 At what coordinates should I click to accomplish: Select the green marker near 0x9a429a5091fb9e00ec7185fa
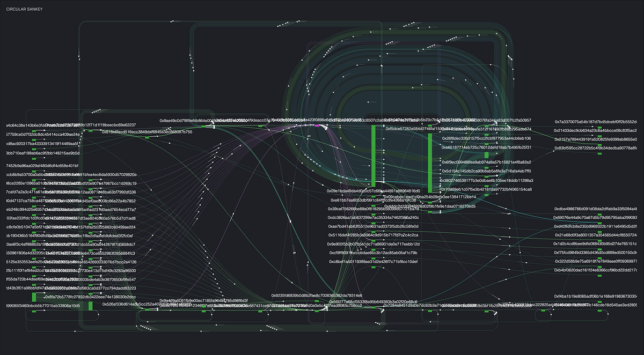pyautogui.click(x=203, y=310)
